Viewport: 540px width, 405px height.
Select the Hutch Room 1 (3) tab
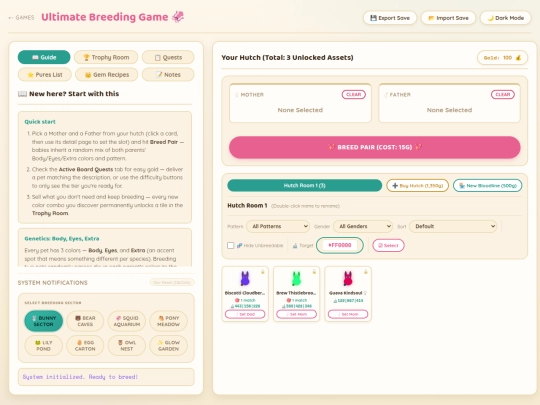[x=304, y=185]
